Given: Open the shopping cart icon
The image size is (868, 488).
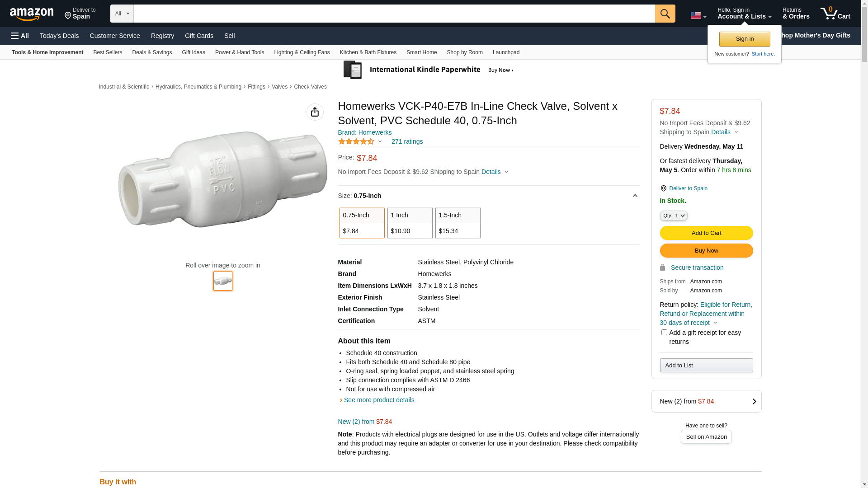Looking at the screenshot, I should pos(835,14).
